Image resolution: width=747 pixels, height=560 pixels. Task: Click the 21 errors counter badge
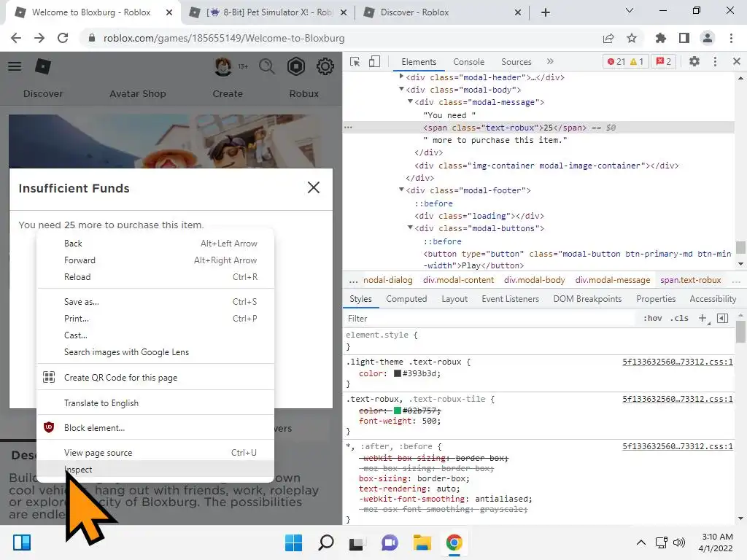[616, 61]
